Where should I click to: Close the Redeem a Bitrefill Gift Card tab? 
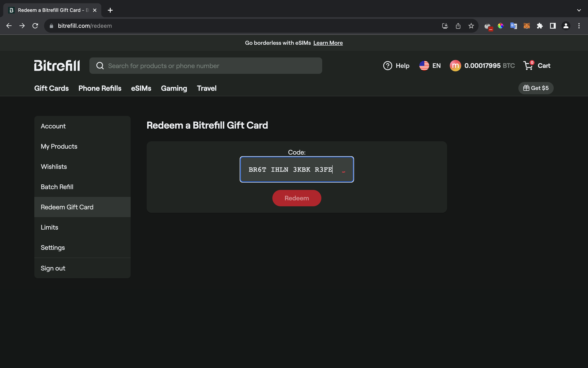[x=95, y=10]
